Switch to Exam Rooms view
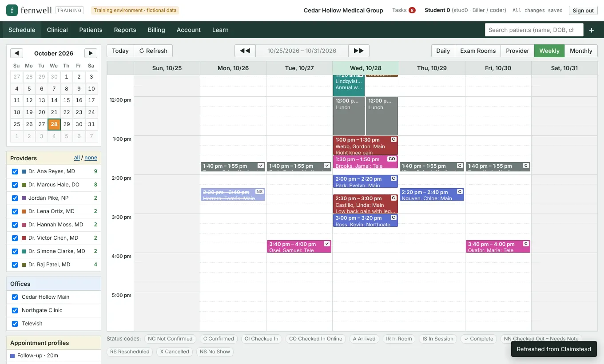Viewport: 604px width, 364px height. 478,51
